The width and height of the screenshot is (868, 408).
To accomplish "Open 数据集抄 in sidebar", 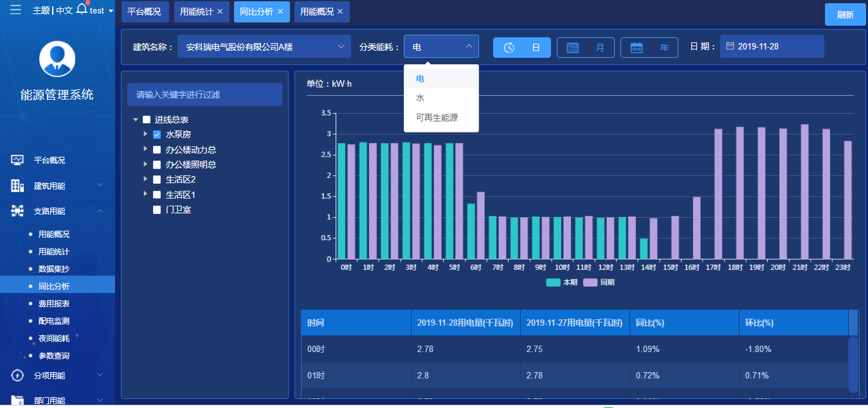I will click(54, 269).
